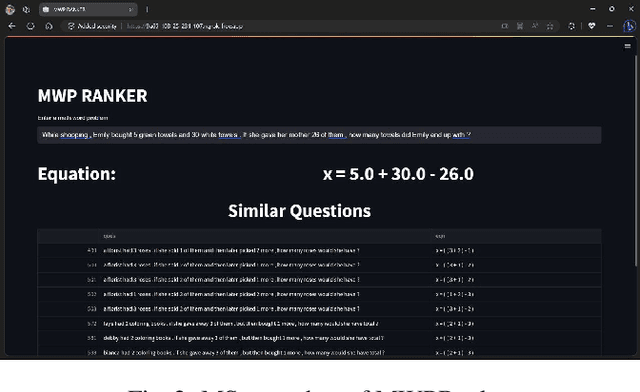The width and height of the screenshot is (640, 392).
Task: Click the equation cell in the debby row
Action: tap(516, 338)
